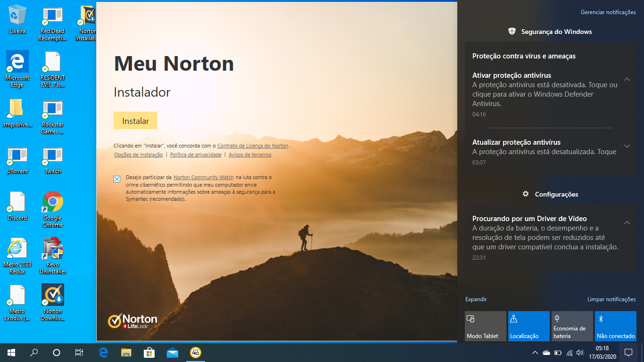Close the action center via its taskbar icon
This screenshot has height=362, width=644.
(628, 353)
